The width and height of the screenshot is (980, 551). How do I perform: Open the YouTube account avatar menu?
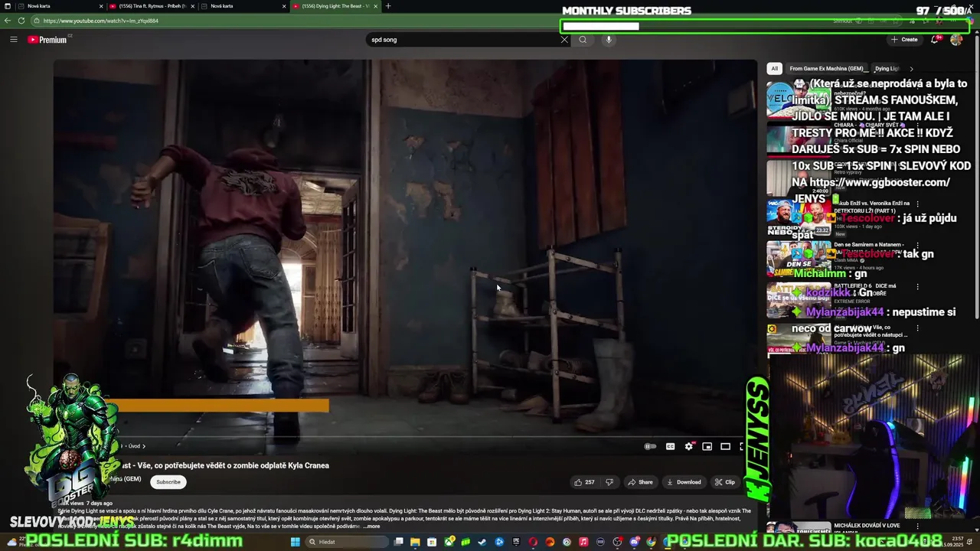[956, 40]
